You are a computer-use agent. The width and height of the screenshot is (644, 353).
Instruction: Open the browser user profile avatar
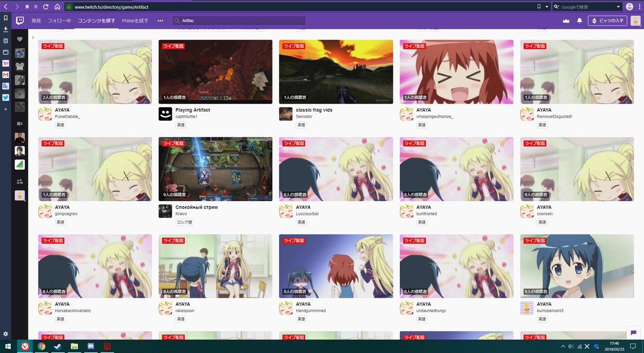tap(630, 7)
